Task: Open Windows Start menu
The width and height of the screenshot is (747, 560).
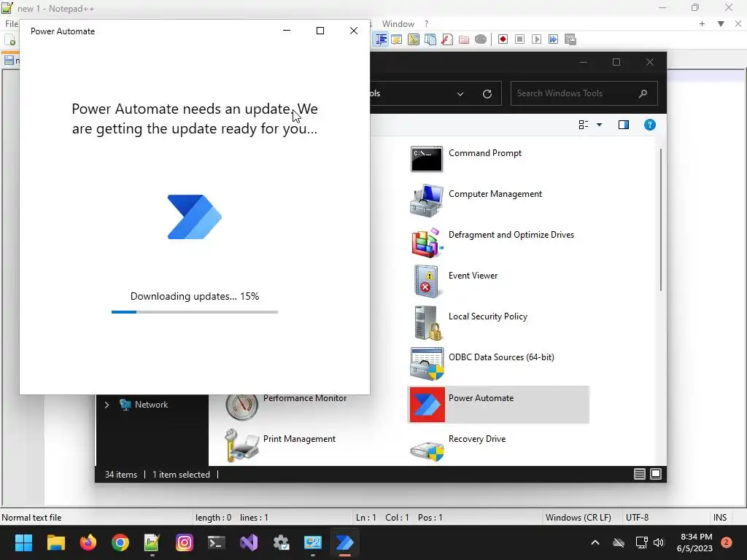Action: 23,542
